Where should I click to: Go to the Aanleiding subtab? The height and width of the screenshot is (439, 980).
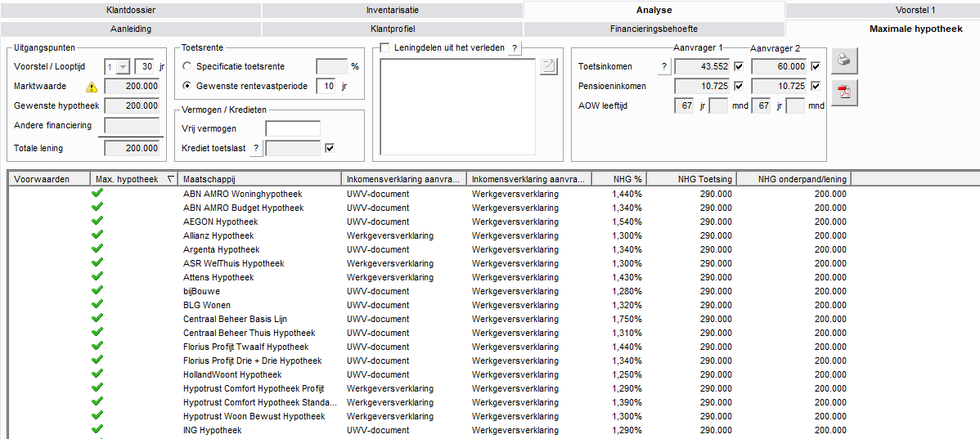tap(131, 29)
